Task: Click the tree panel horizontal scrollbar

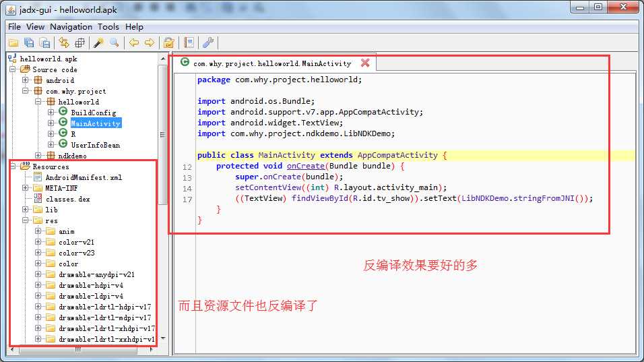Action: (78, 350)
